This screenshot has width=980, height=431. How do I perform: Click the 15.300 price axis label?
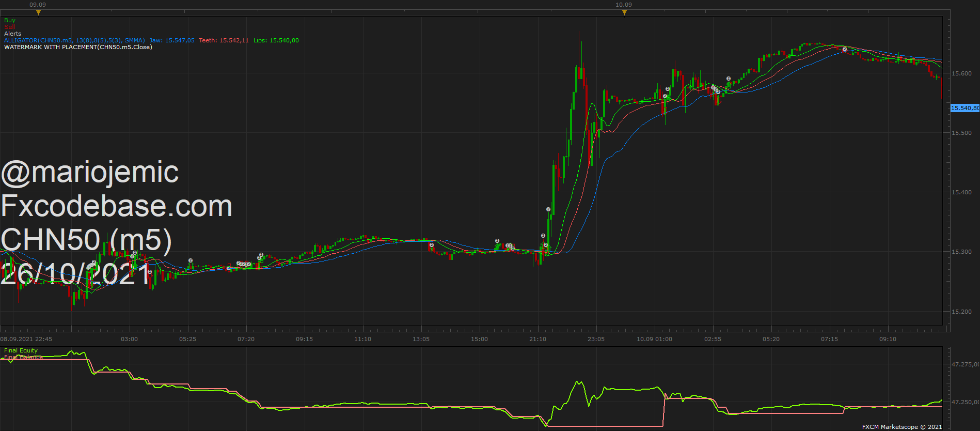tap(961, 252)
